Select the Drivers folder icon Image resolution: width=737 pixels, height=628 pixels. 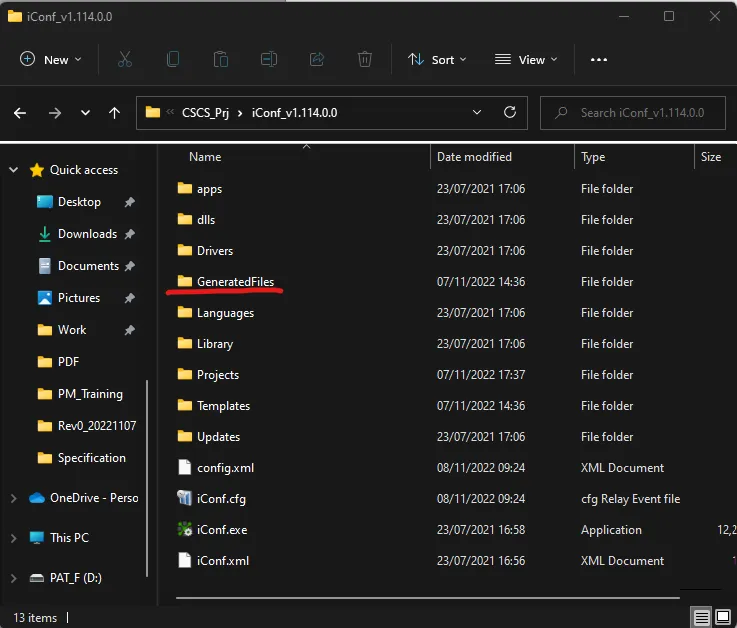tap(185, 251)
